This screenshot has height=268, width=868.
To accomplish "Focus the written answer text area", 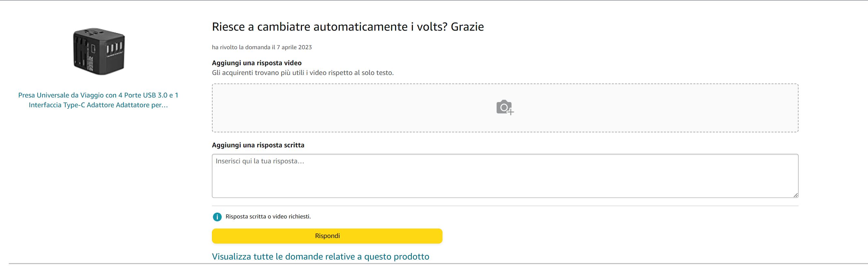I will [x=505, y=176].
